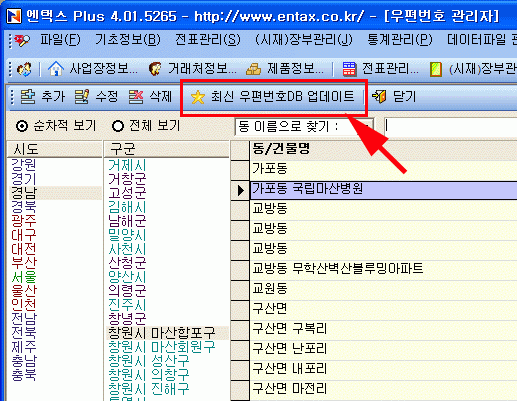
Task: Click the 수정 (edit) pencil icon
Action: (82, 97)
